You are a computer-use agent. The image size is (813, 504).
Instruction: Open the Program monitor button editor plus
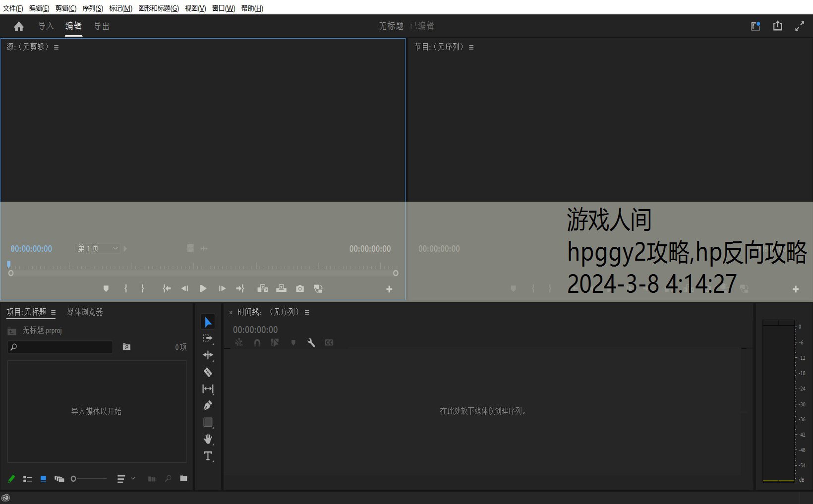tap(796, 289)
